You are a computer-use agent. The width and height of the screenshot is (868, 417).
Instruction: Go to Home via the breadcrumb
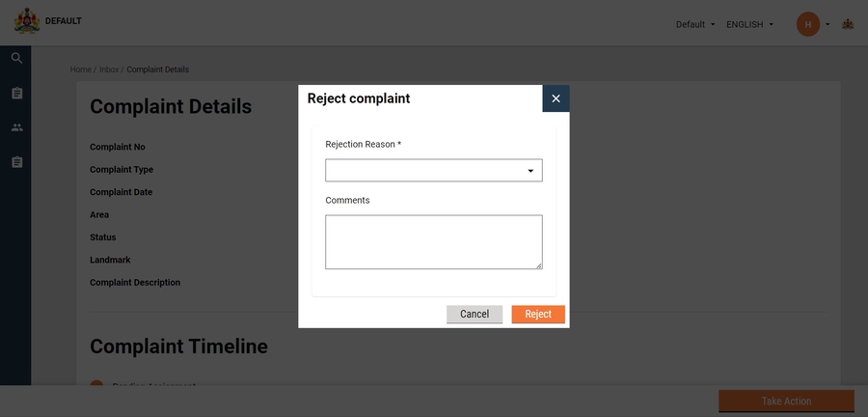tap(80, 69)
